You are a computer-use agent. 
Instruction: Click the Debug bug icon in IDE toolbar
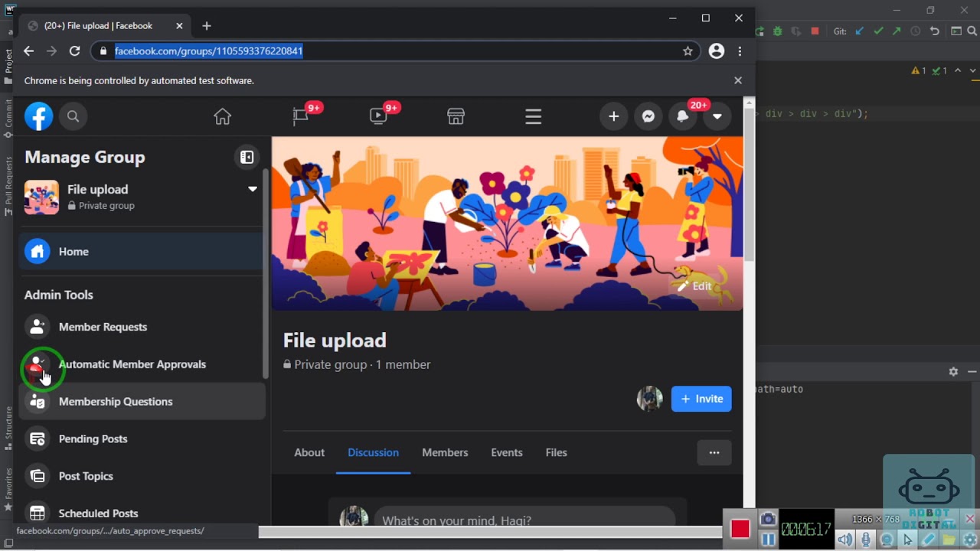coord(778,31)
